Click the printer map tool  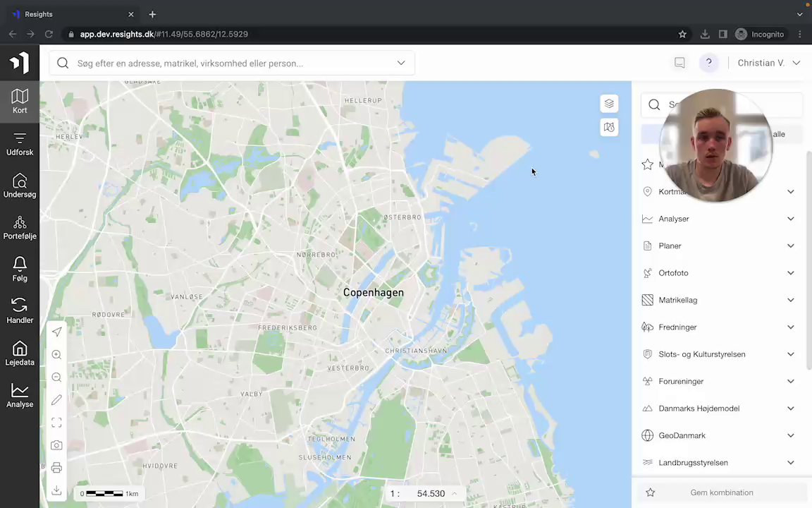pos(56,468)
